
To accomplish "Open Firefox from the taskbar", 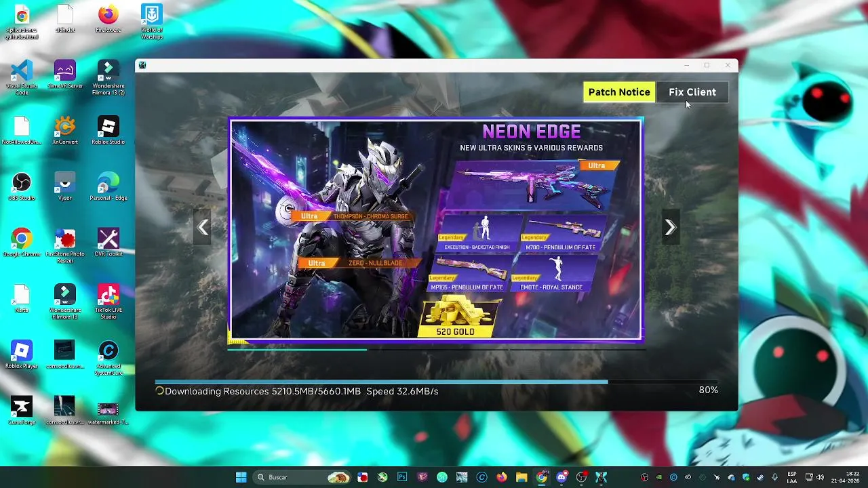I will 502,477.
